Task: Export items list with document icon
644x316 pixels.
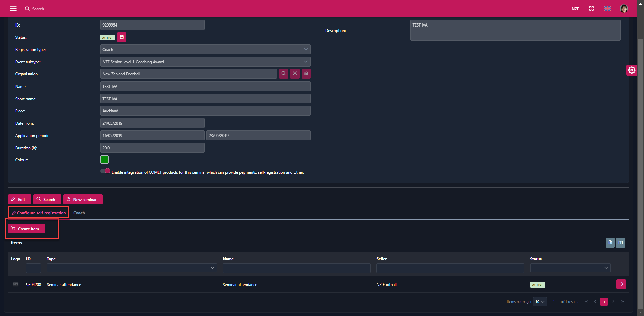Action: 610,243
